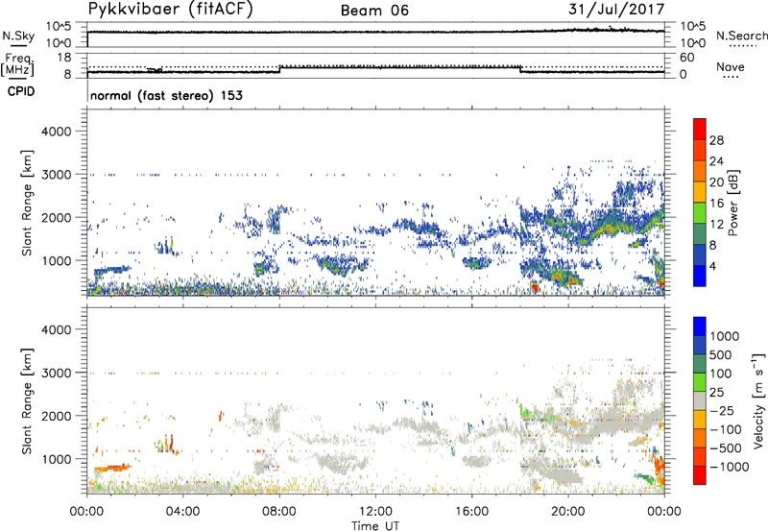Click the "CPID" label
768x532 pixels.
[x=21, y=91]
